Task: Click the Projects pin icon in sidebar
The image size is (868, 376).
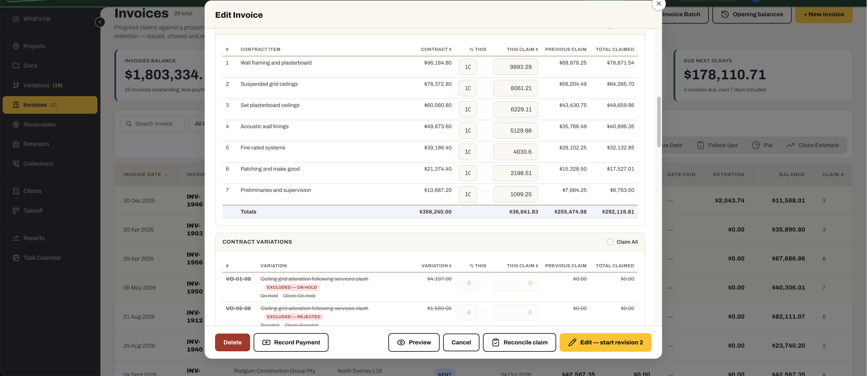Action: [x=16, y=46]
